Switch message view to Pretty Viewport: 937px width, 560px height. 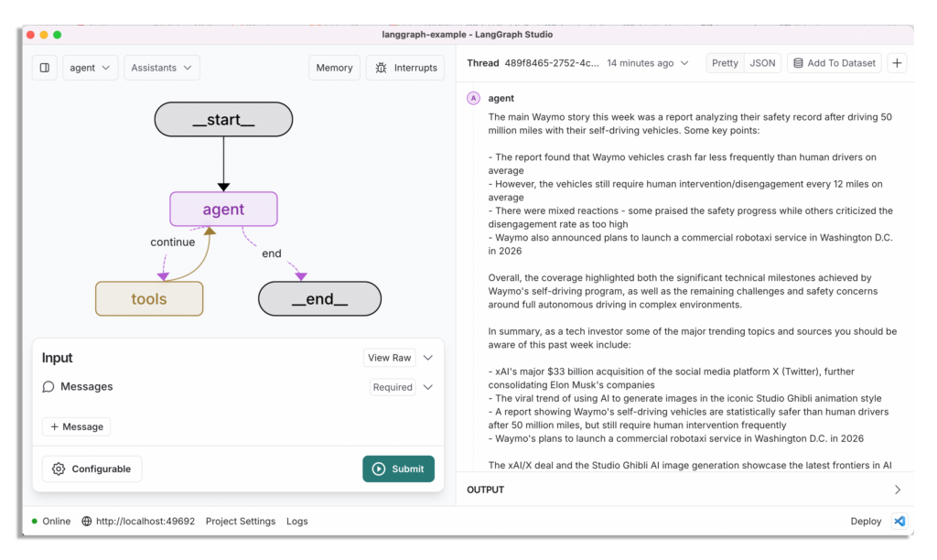tap(725, 63)
